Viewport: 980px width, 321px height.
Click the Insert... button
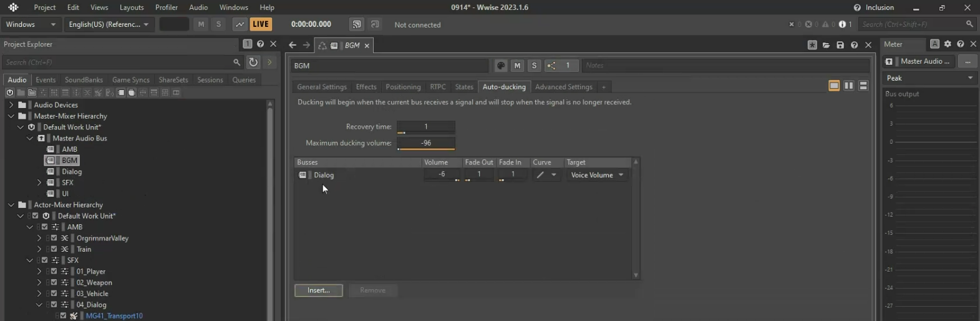(319, 290)
